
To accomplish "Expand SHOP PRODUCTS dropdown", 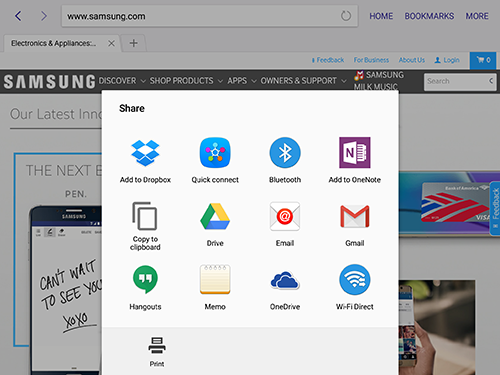I will pyautogui.click(x=186, y=81).
